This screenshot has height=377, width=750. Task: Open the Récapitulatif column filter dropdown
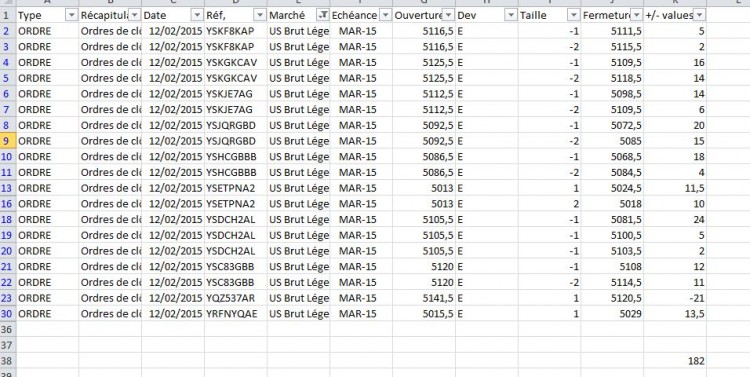[x=135, y=16]
